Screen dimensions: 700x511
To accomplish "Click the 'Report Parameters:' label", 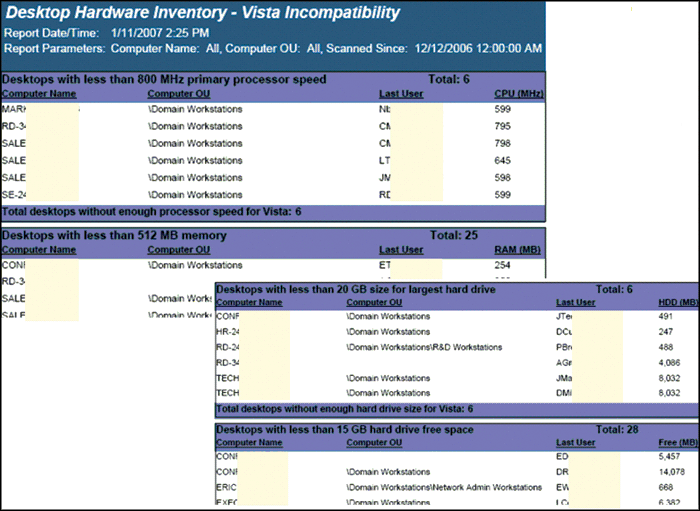I will click(x=55, y=49).
